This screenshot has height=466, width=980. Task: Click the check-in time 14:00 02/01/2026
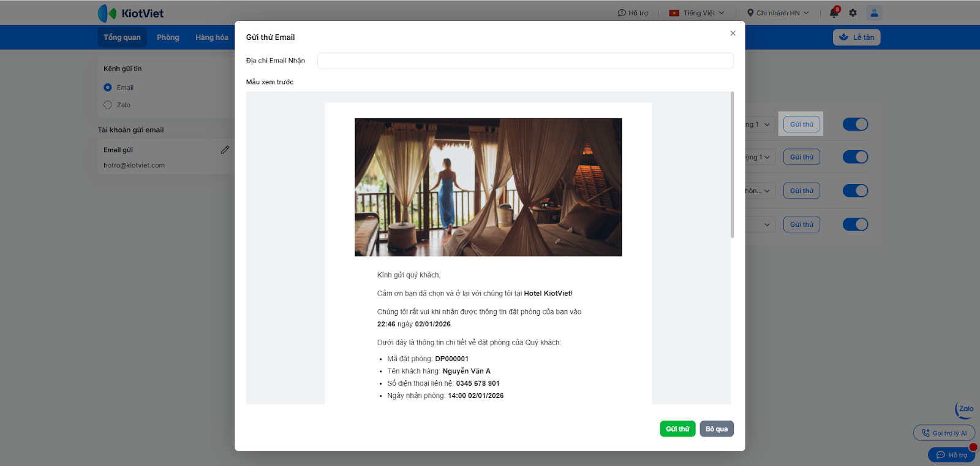tap(475, 396)
